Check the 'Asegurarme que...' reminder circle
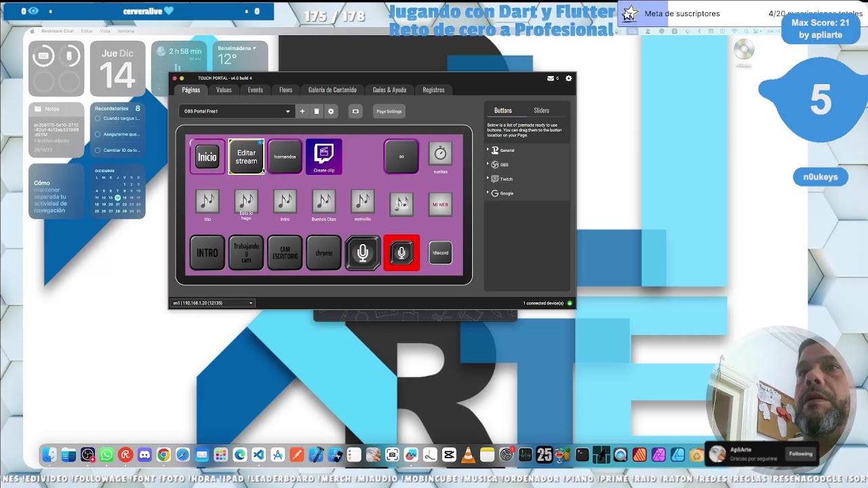868x488 pixels. click(98, 134)
